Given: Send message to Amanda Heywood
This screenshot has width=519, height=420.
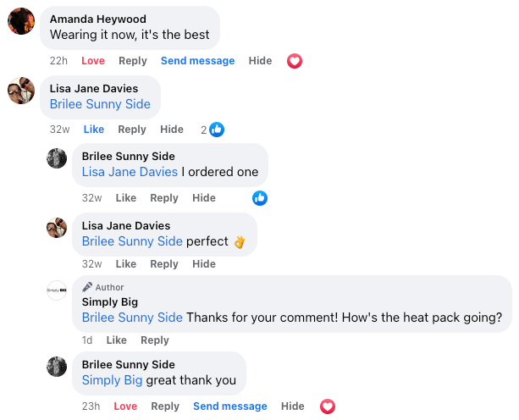Looking at the screenshot, I should [197, 61].
